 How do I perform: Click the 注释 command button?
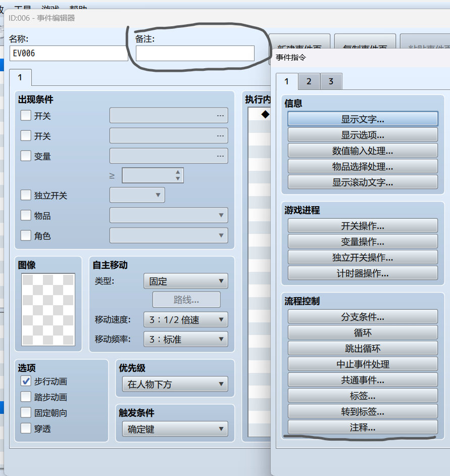tap(362, 427)
